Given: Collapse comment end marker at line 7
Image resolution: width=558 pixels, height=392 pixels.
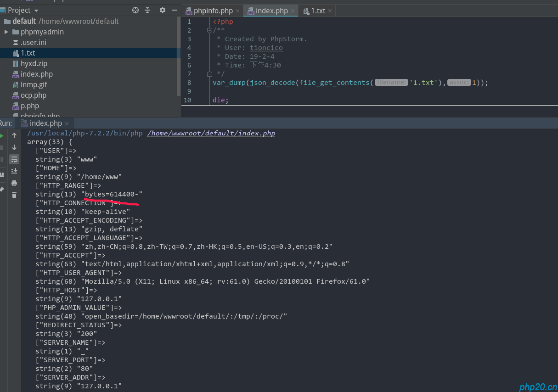Looking at the screenshot, I should click(209, 73).
